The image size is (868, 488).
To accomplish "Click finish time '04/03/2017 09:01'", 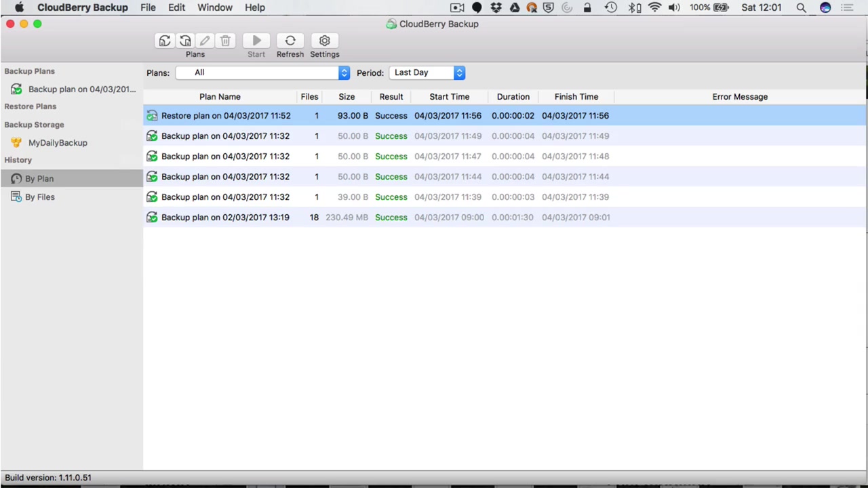I will pyautogui.click(x=576, y=218).
